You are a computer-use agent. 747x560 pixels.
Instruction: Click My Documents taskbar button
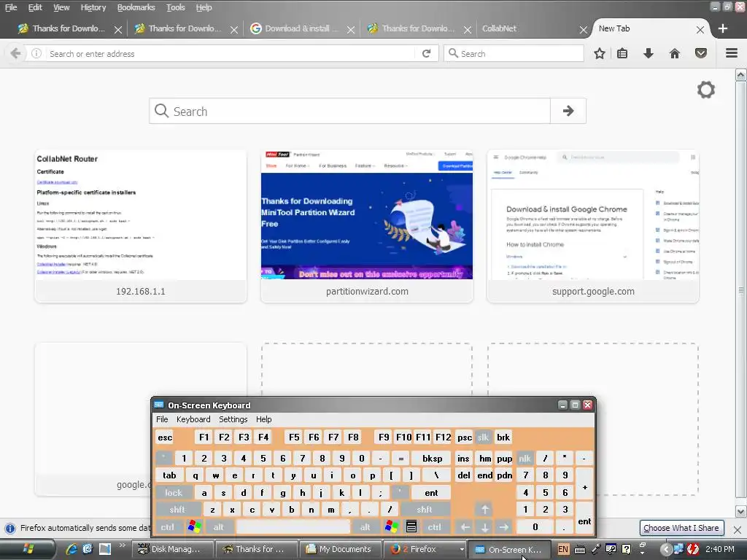coord(340,549)
